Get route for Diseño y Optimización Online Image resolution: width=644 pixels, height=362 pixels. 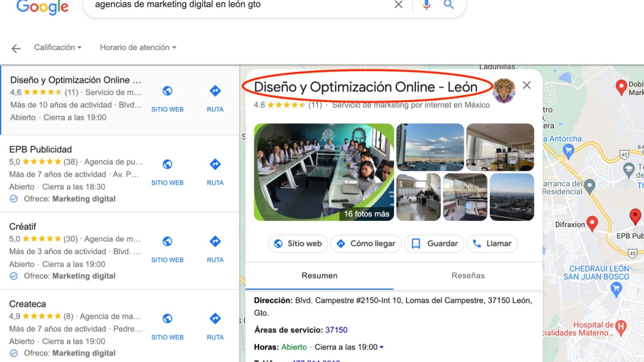point(215,91)
